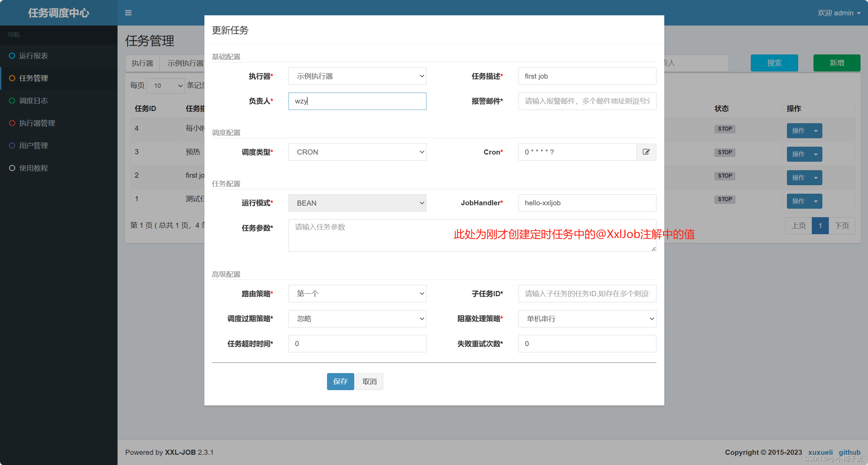Go to 下页 in the pagination bar

click(842, 225)
